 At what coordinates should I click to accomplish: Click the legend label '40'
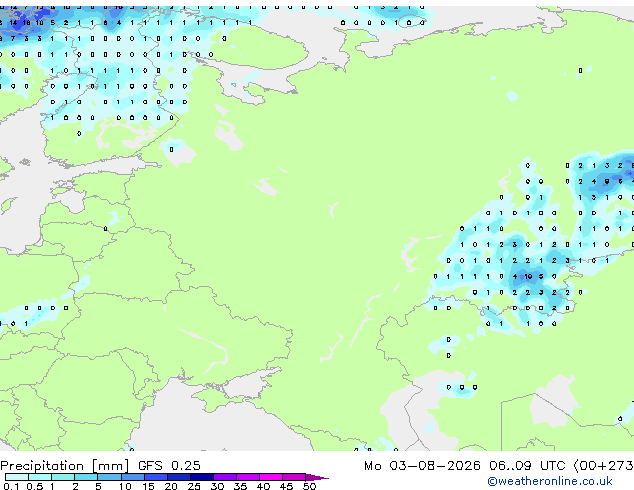[263, 486]
